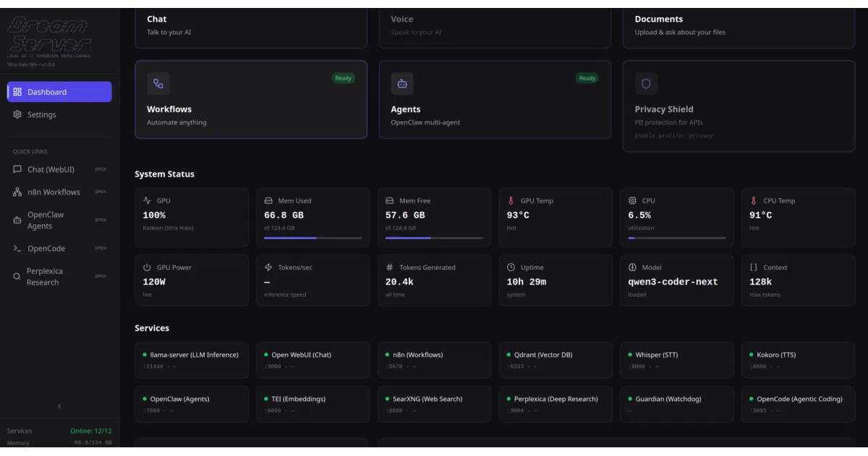Click the Workflows card icon

click(x=158, y=83)
